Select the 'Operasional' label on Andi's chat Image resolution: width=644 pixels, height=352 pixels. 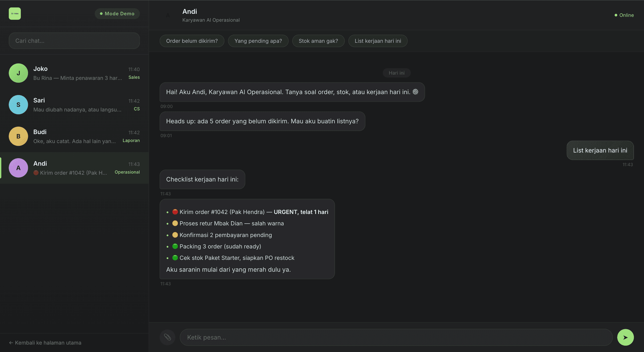127,172
